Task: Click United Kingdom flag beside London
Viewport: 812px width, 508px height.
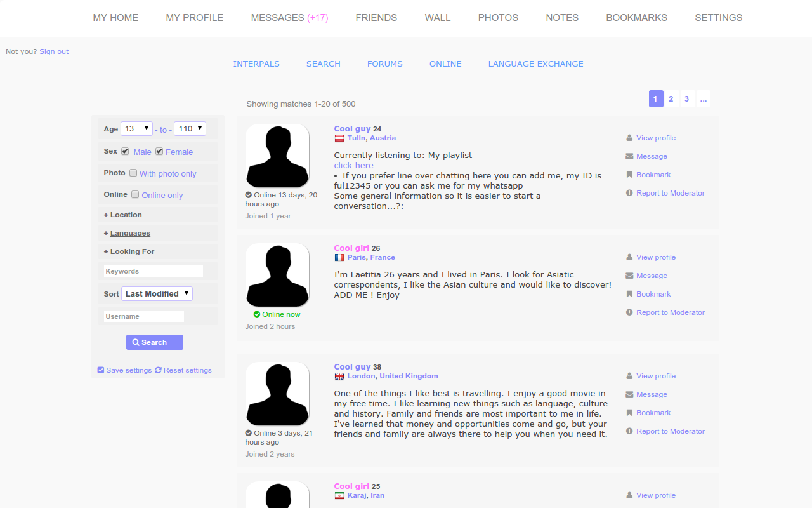Action: 339,376
